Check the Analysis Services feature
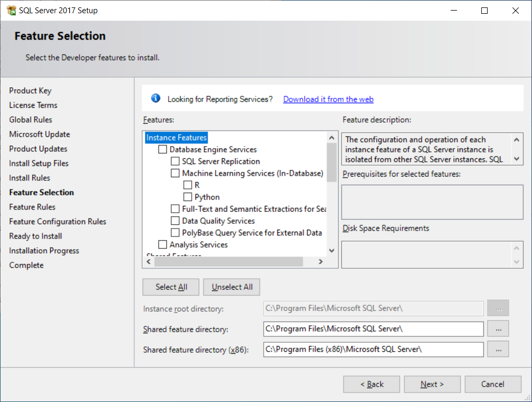The height and width of the screenshot is (402, 532). (163, 245)
